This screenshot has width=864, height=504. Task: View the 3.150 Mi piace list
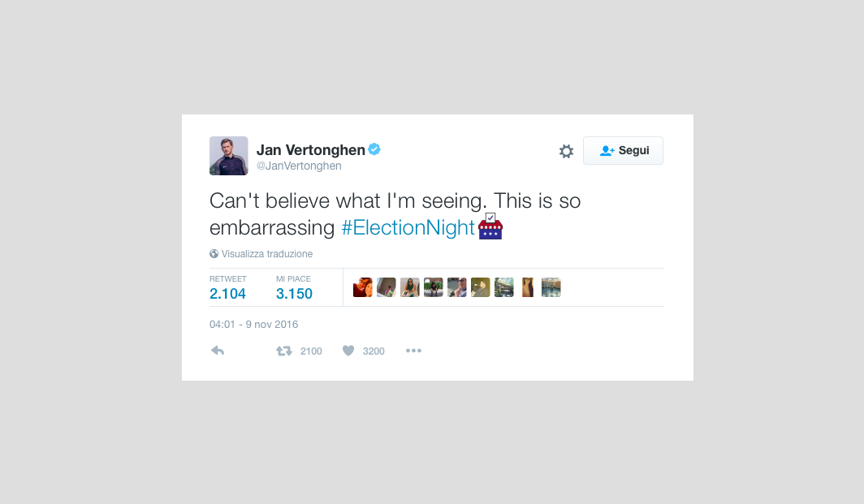tap(294, 288)
